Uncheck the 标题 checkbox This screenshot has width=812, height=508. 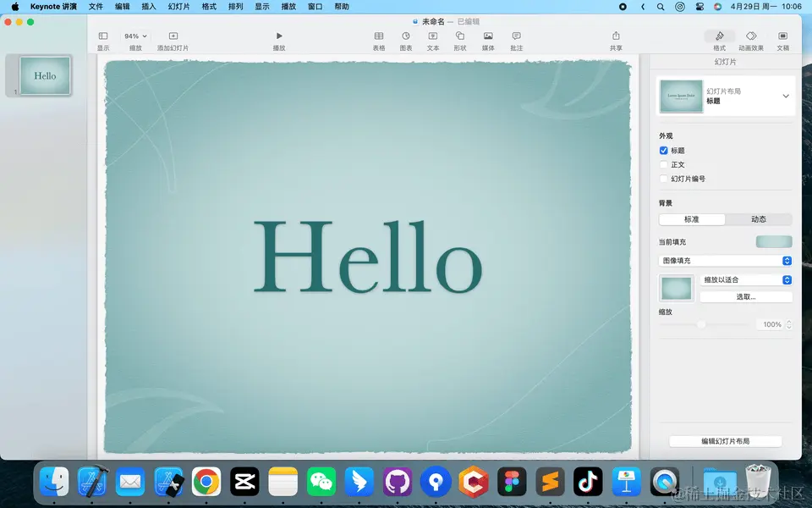[663, 151]
